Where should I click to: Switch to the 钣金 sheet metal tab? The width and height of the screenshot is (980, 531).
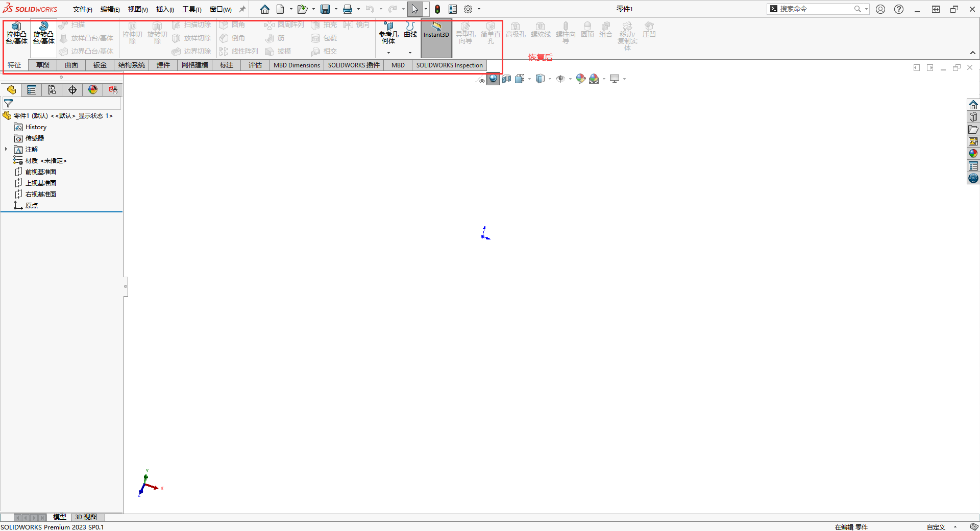click(100, 65)
